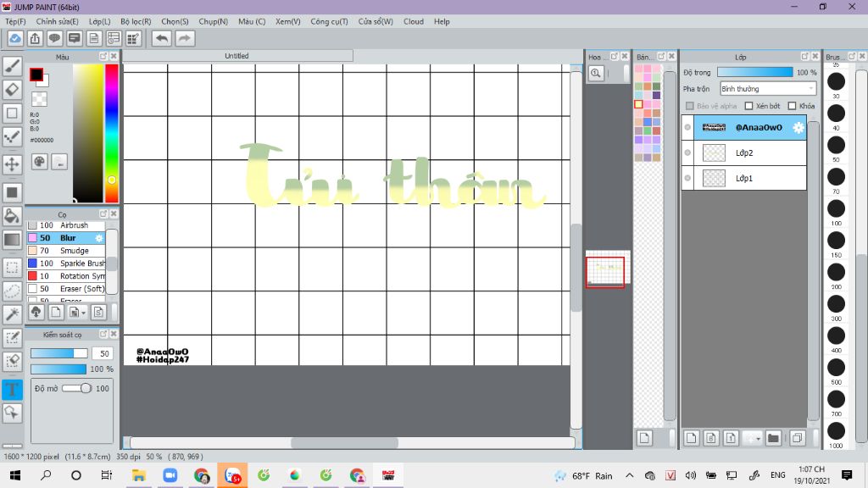
Task: Click the zoom magnifier in Navigator panel
Action: 596,73
